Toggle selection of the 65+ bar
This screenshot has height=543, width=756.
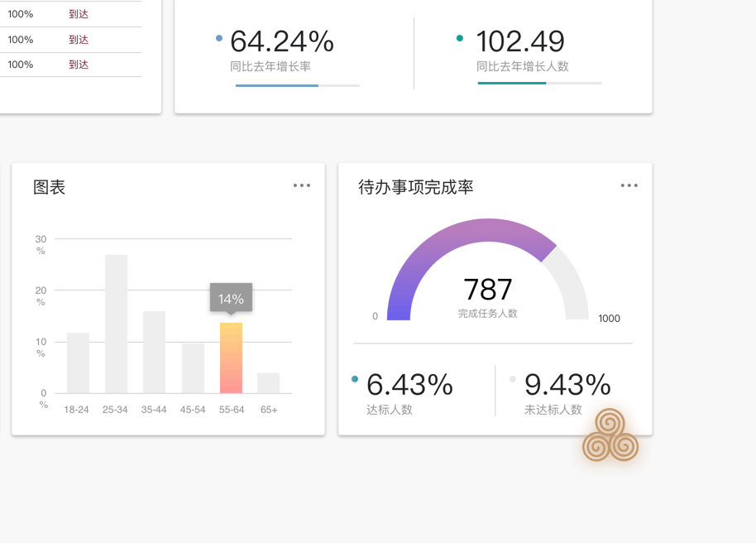tap(270, 382)
